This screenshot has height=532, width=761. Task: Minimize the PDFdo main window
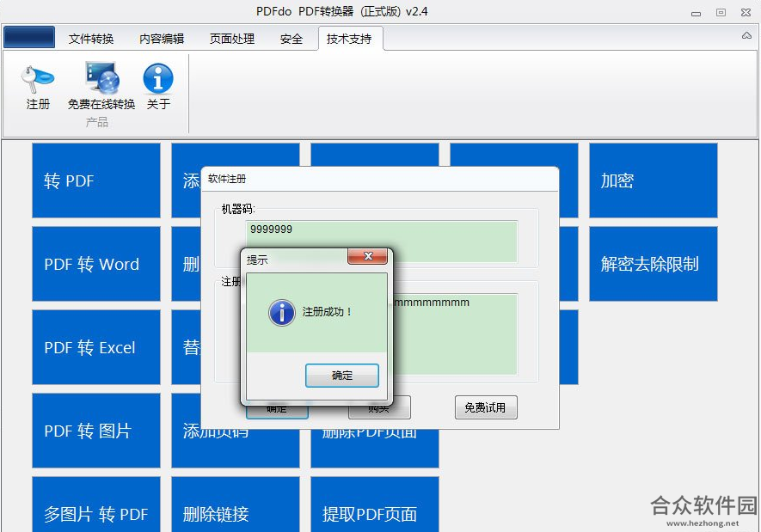[696, 13]
